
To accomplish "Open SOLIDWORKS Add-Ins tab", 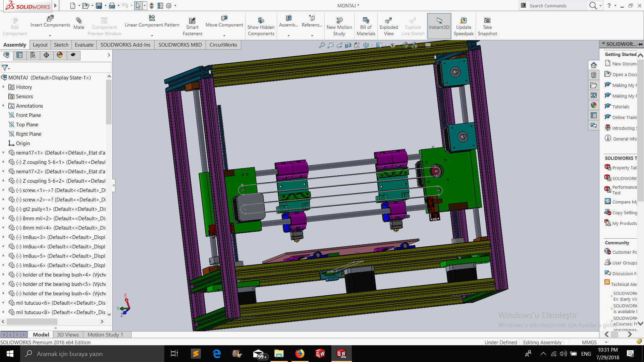I will [125, 45].
